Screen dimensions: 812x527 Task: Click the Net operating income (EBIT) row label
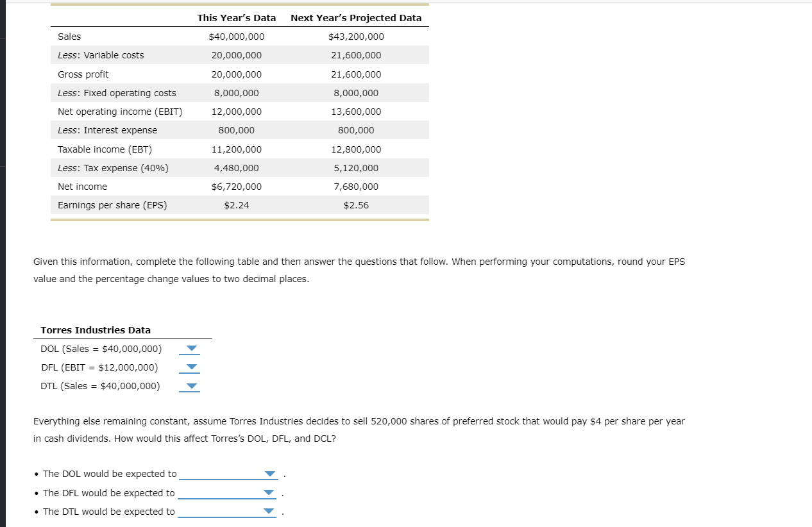[119, 111]
